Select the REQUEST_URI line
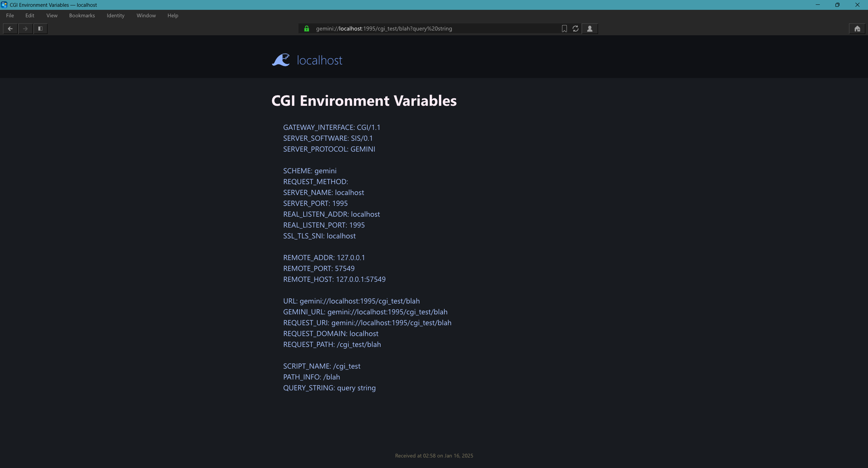 click(x=367, y=323)
